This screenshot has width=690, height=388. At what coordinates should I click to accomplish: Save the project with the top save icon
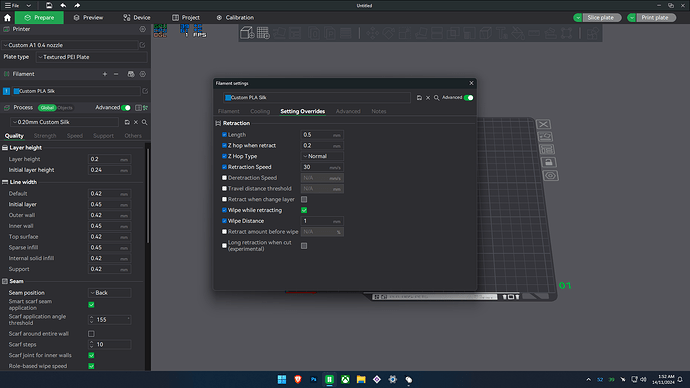[x=49, y=5]
